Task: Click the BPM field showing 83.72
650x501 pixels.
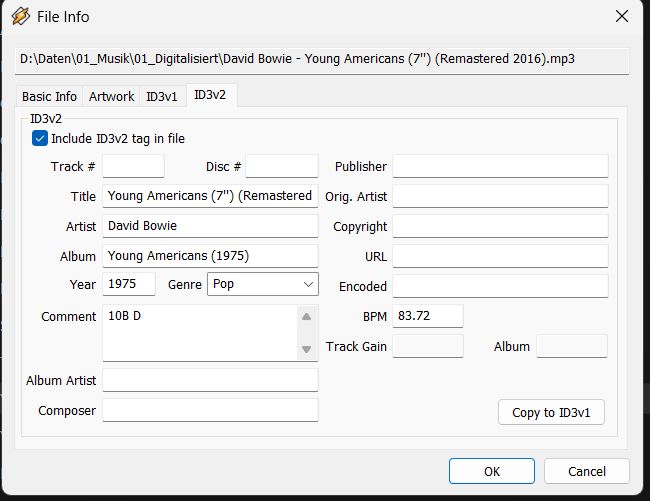Action: point(428,316)
